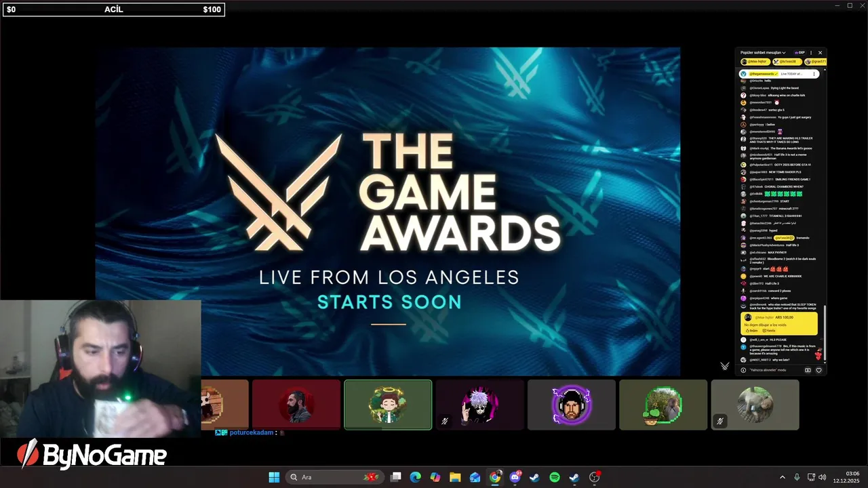
Task: Switch to Google Chrome in the taskbar
Action: tap(495, 477)
